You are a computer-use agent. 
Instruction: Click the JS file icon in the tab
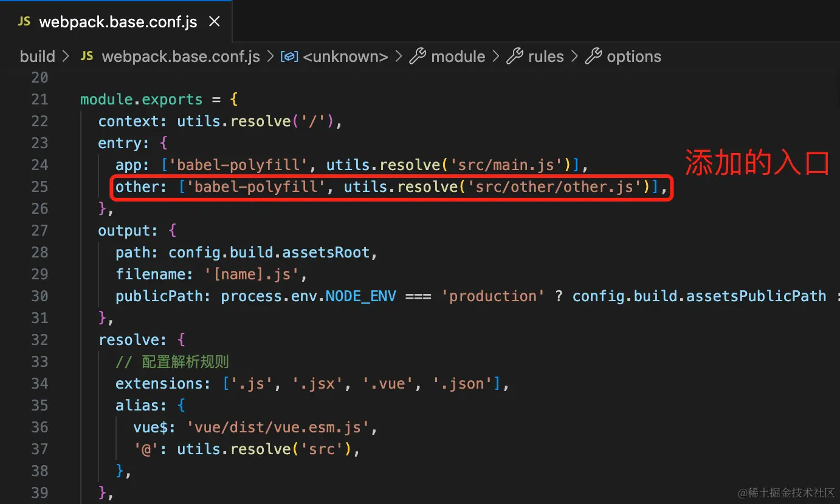click(x=24, y=22)
